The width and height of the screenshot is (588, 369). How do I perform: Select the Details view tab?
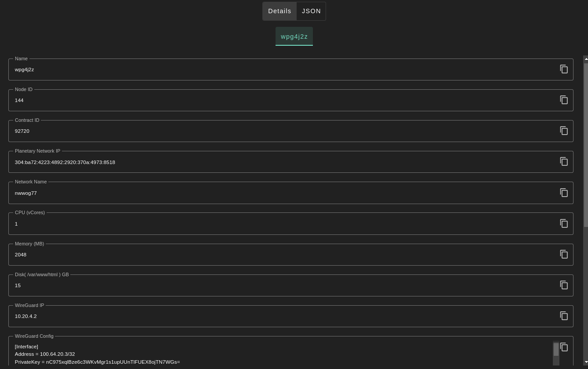[x=279, y=11]
